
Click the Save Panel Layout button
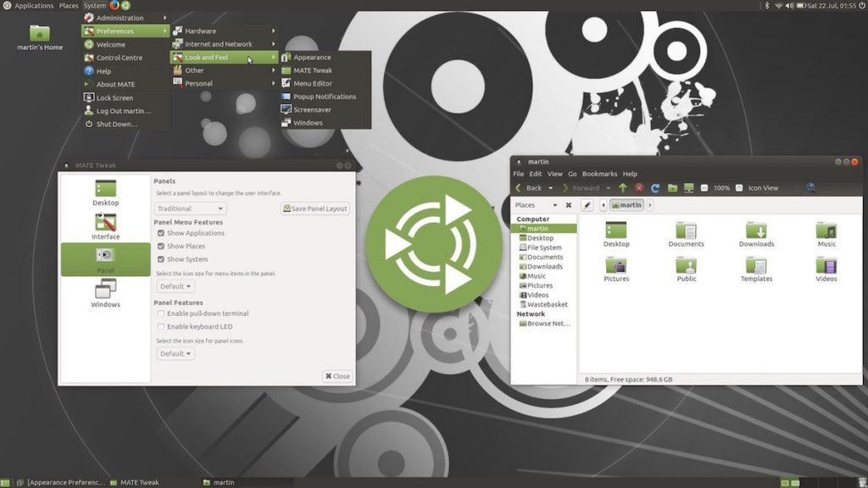(x=315, y=208)
